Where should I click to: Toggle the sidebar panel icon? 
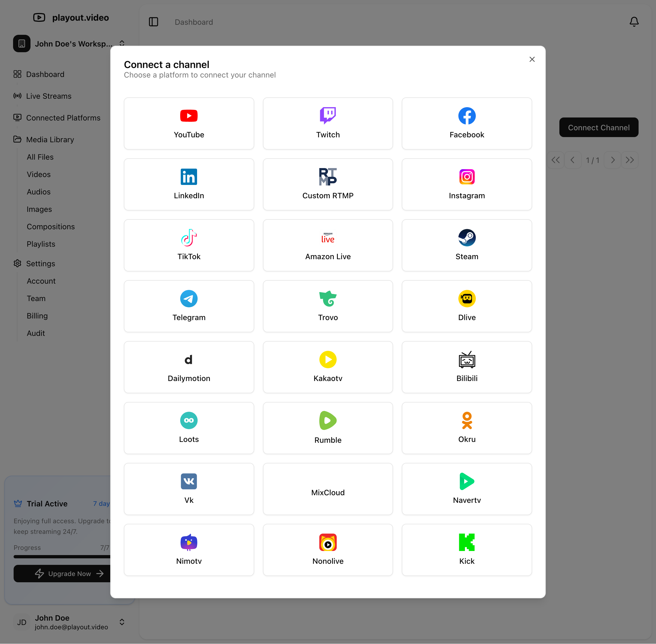[x=153, y=22]
